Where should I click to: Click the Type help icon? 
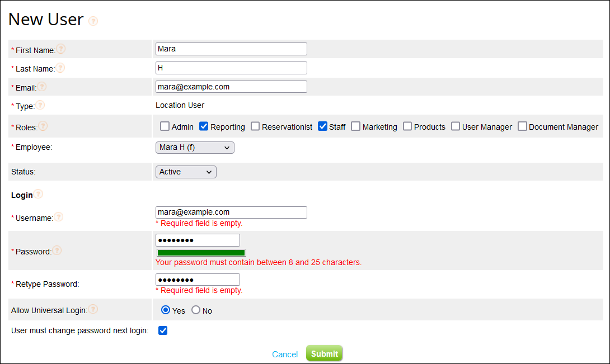point(39,105)
